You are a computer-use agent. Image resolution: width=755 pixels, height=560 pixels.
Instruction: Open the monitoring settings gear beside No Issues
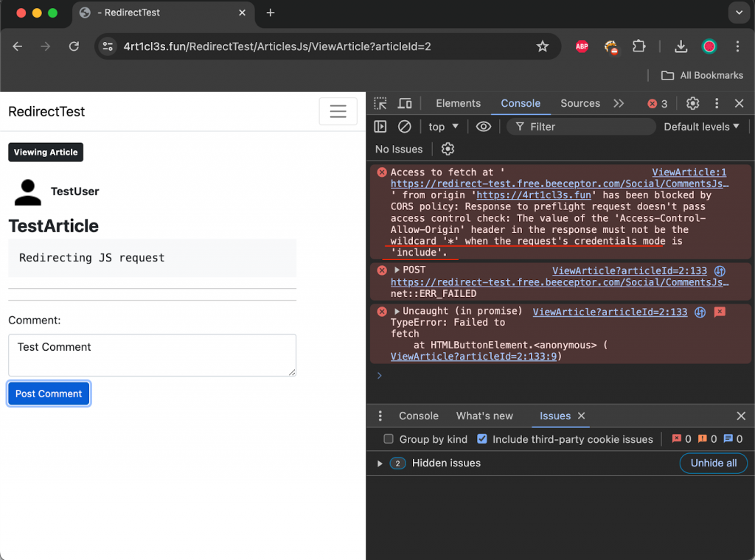pos(448,149)
